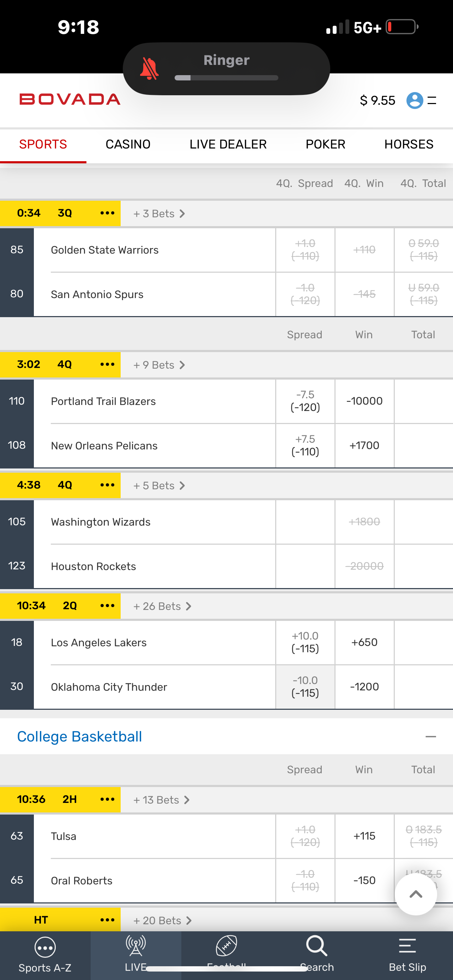
Task: Select Lakers +650 win odds
Action: tap(364, 642)
